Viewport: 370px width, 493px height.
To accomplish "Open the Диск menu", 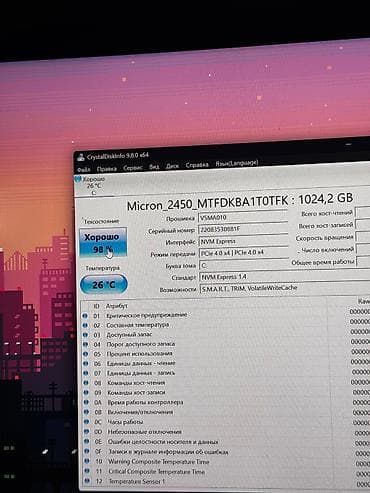I will (x=172, y=166).
